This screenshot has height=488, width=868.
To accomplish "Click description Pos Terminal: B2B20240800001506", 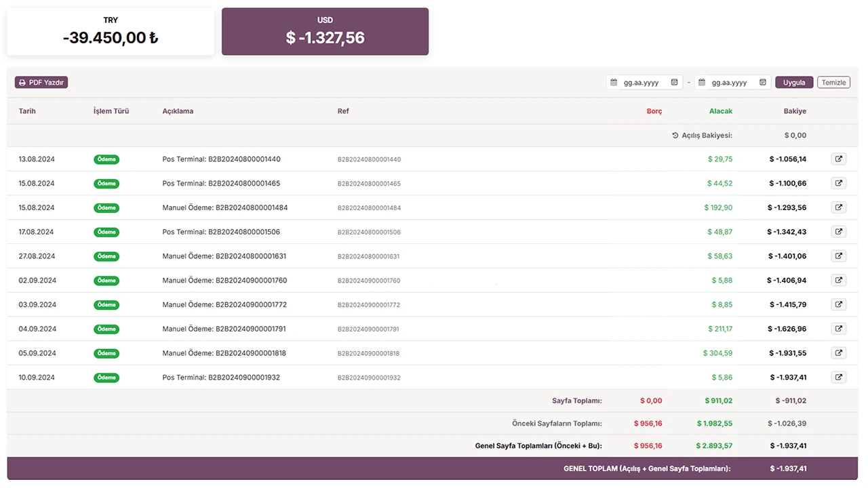I will pyautogui.click(x=221, y=232).
